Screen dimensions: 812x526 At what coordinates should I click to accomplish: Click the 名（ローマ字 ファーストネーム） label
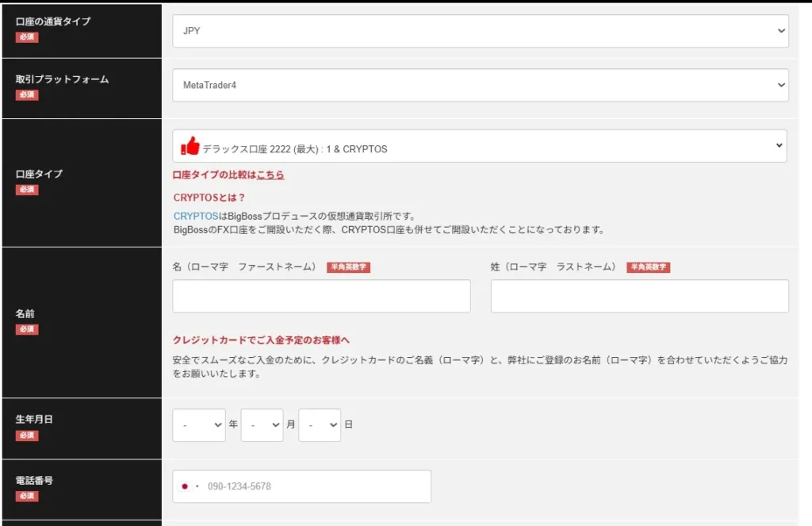click(244, 267)
